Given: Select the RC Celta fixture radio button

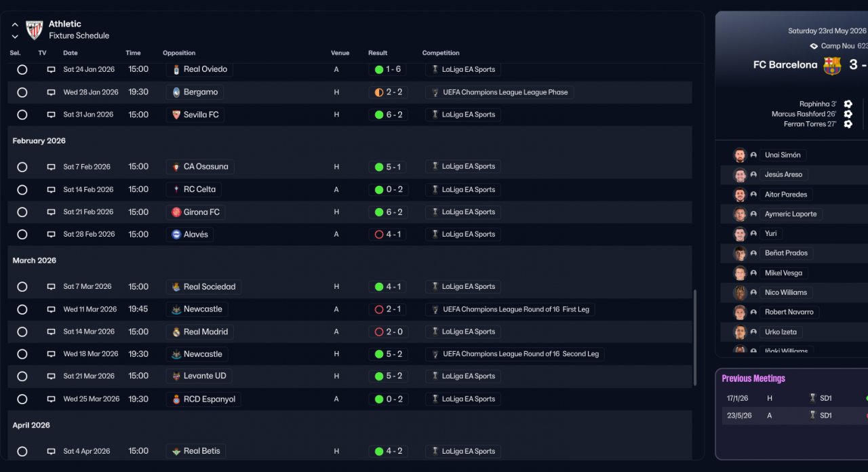Looking at the screenshot, I should [x=22, y=190].
